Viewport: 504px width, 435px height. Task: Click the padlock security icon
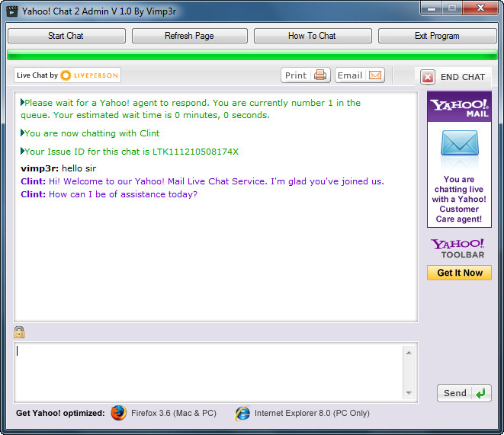tap(19, 332)
